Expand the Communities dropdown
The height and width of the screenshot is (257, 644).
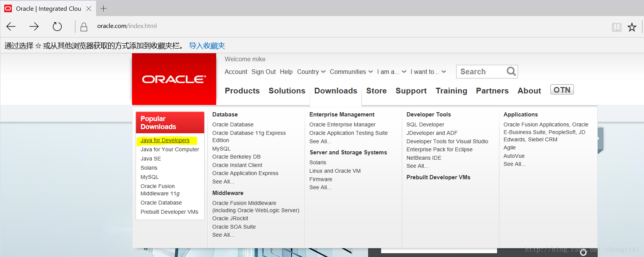[x=351, y=72]
